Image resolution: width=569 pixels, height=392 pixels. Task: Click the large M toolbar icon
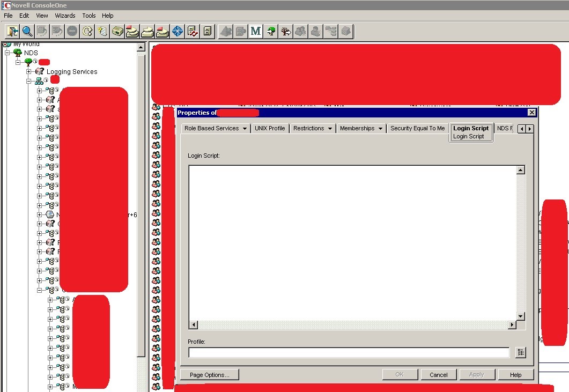pyautogui.click(x=255, y=31)
